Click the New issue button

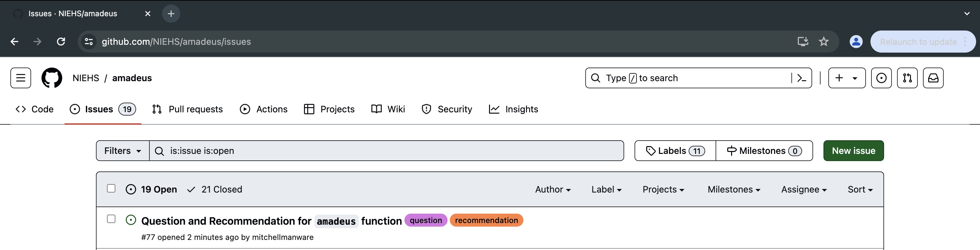click(853, 151)
